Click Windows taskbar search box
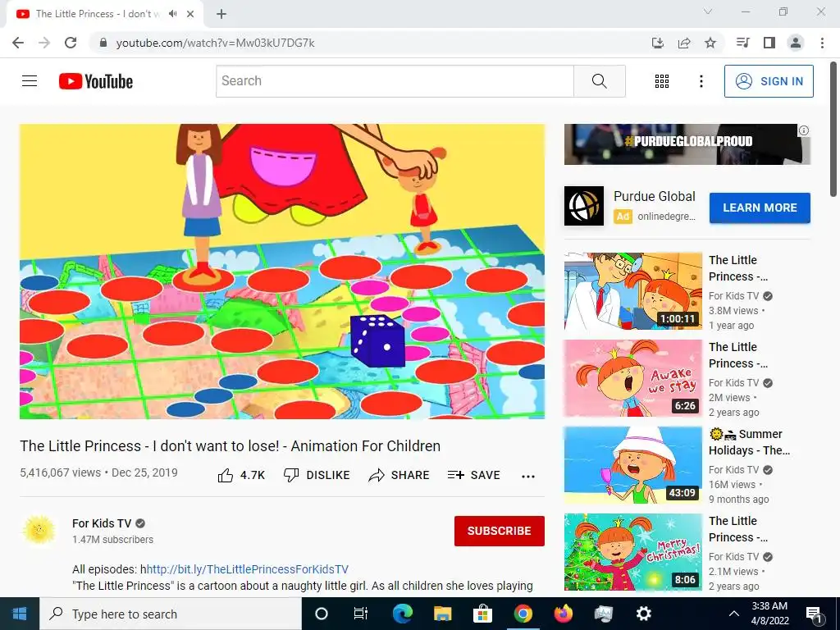 click(171, 614)
